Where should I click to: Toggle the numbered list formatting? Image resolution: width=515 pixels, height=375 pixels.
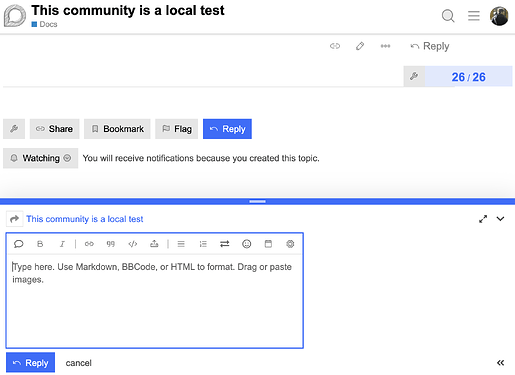[x=203, y=244]
